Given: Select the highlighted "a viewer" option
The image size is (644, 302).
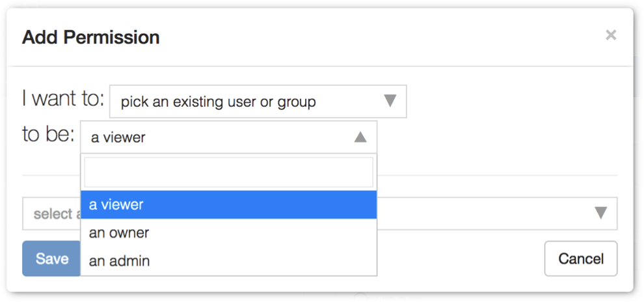Looking at the screenshot, I should pyautogui.click(x=229, y=204).
